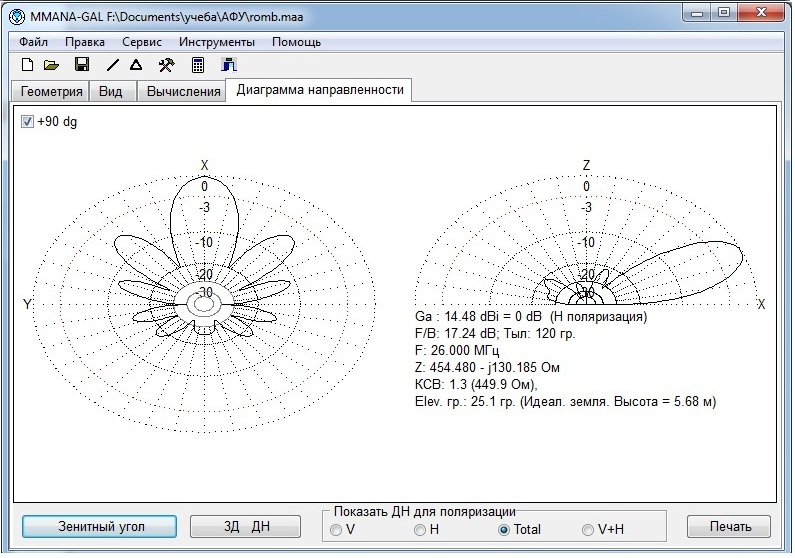This screenshot has height=558, width=795.
Task: Open the hammer tools optimization icon
Action: (x=166, y=65)
